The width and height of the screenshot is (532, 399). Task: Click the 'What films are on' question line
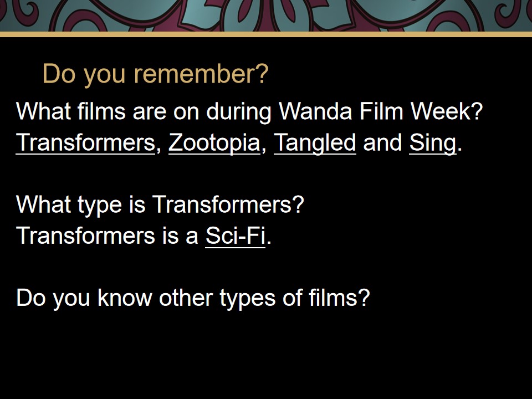249,111
